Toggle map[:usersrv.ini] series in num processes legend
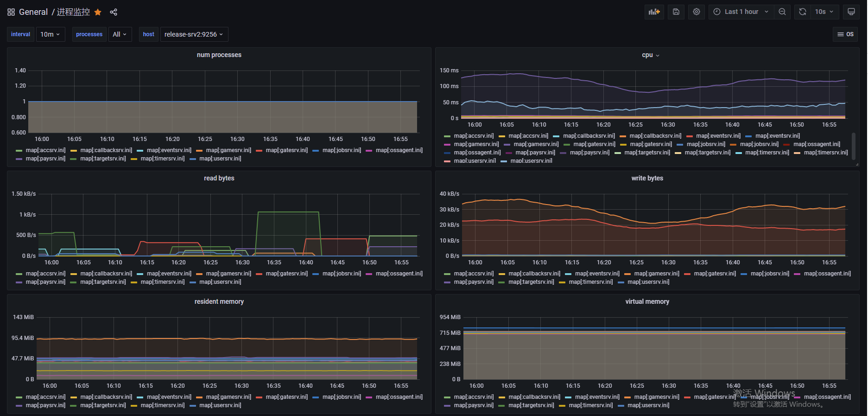 (x=220, y=159)
